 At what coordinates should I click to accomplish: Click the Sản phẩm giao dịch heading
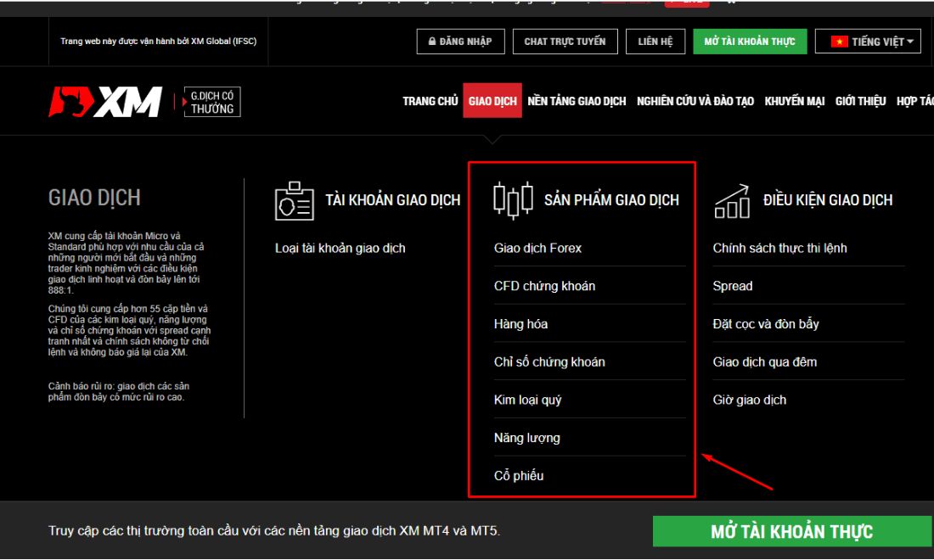pyautogui.click(x=611, y=200)
